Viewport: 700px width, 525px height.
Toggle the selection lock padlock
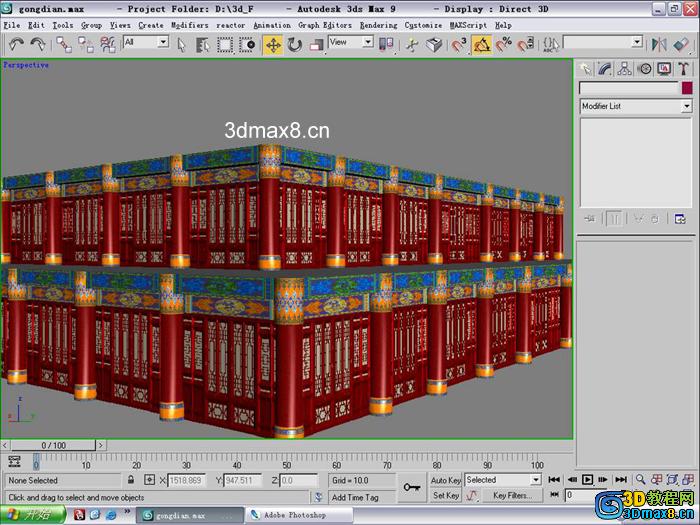(131, 480)
